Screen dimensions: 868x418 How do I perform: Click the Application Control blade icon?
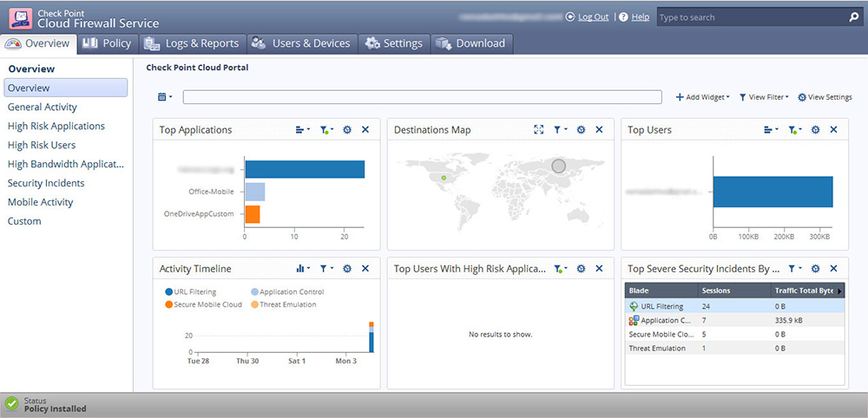tap(634, 320)
